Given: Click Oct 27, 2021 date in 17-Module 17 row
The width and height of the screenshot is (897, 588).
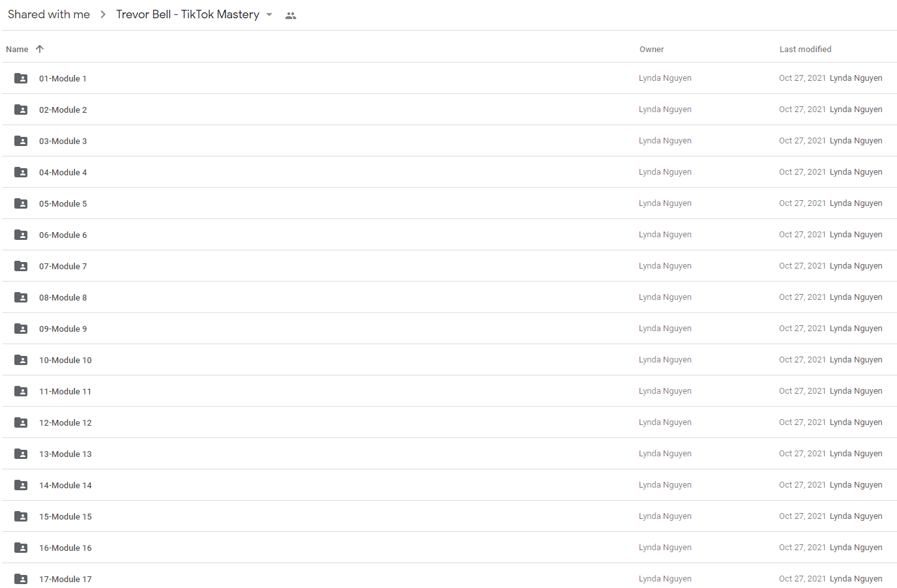Looking at the screenshot, I should pos(802,579).
